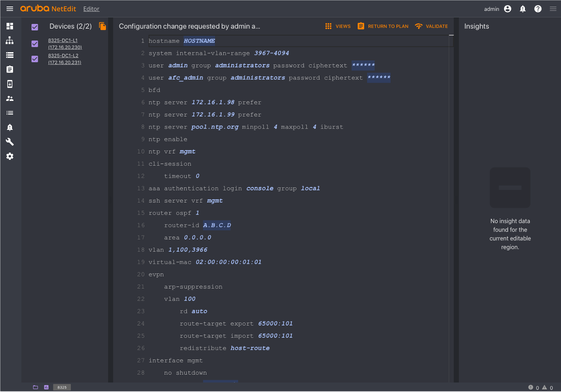561x392 pixels.
Task: Click the internal-vlan-range 3967-4094 value
Action: pyautogui.click(x=272, y=53)
